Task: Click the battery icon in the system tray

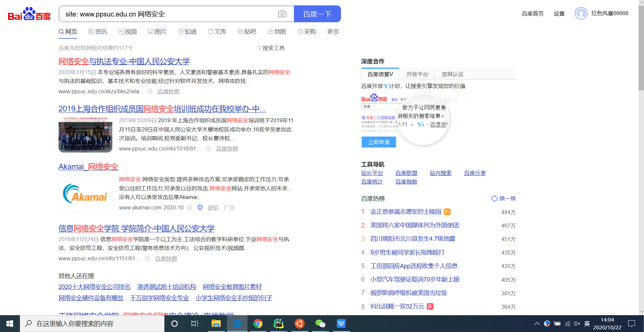Action: (x=557, y=324)
